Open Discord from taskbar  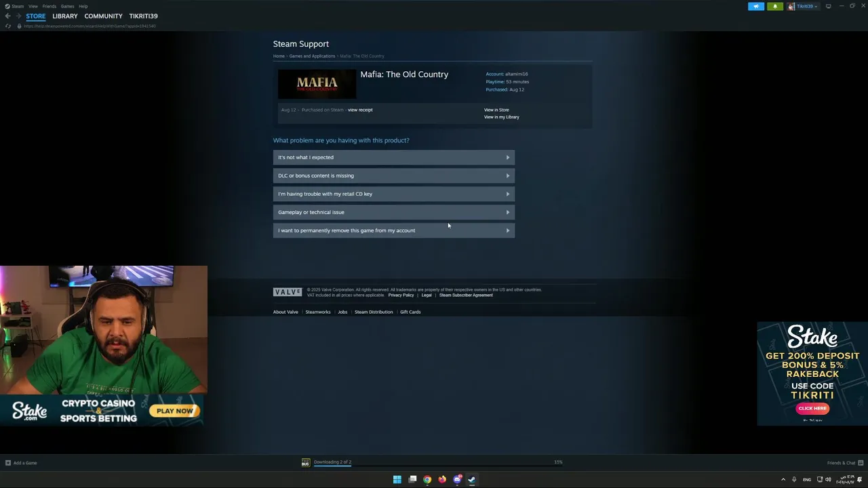pyautogui.click(x=457, y=479)
